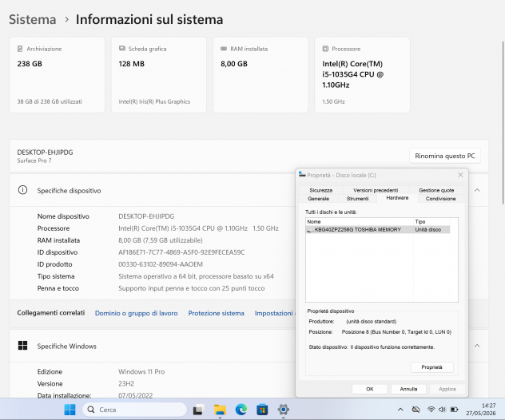Open Protezione sistema link
This screenshot has height=420, width=505.
click(x=216, y=313)
